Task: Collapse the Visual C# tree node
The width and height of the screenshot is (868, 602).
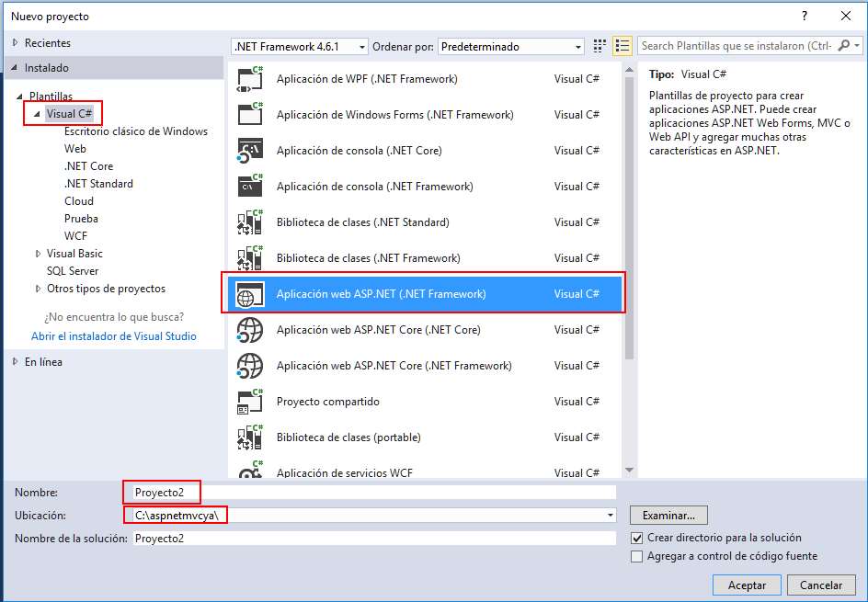Action: click(37, 114)
